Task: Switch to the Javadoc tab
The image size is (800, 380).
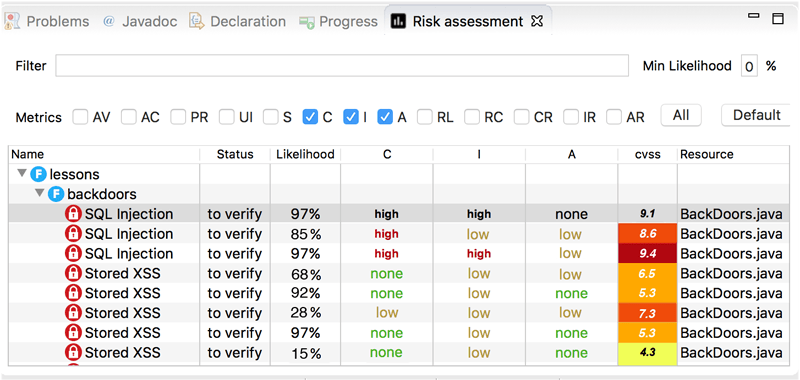Action: tap(140, 21)
